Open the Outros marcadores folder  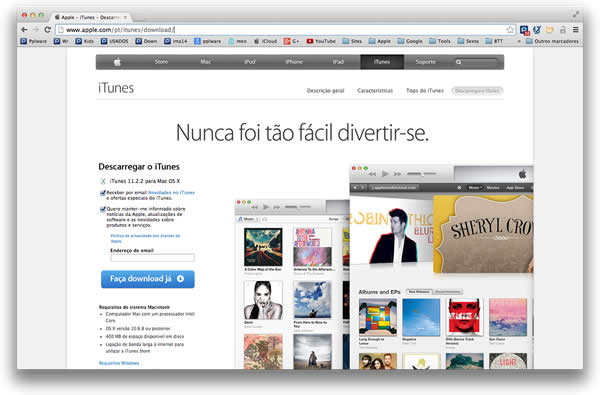tap(552, 41)
